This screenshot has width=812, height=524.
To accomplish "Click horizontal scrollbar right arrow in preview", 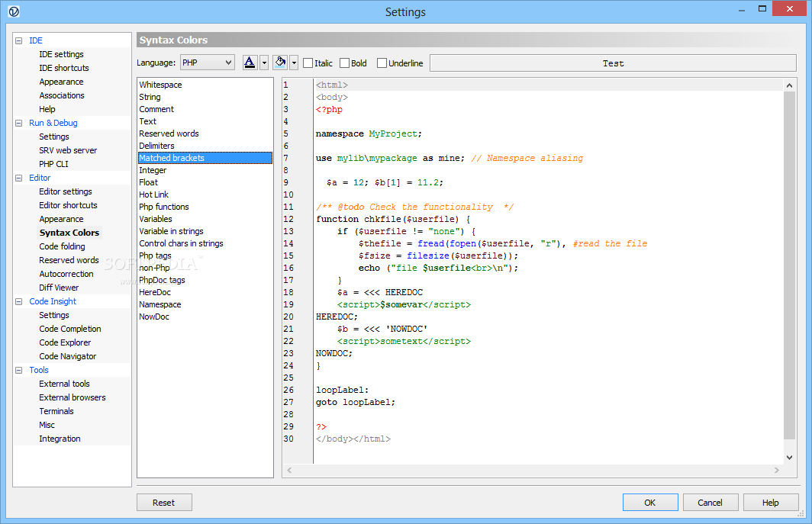I will tap(776, 470).
